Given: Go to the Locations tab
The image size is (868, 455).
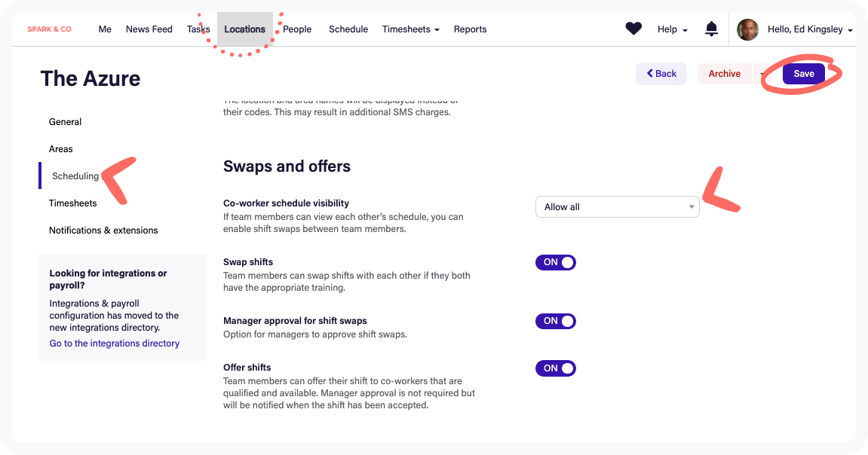Looking at the screenshot, I should [244, 29].
